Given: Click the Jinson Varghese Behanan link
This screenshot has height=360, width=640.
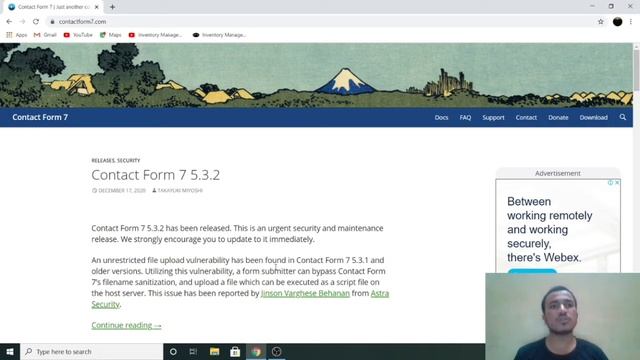Looking at the screenshot, I should [305, 293].
